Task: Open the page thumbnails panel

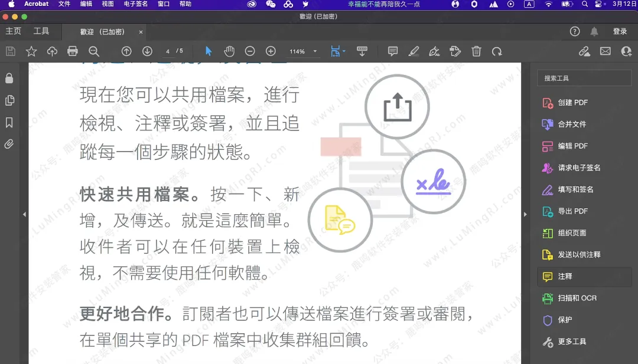Action: pos(9,100)
